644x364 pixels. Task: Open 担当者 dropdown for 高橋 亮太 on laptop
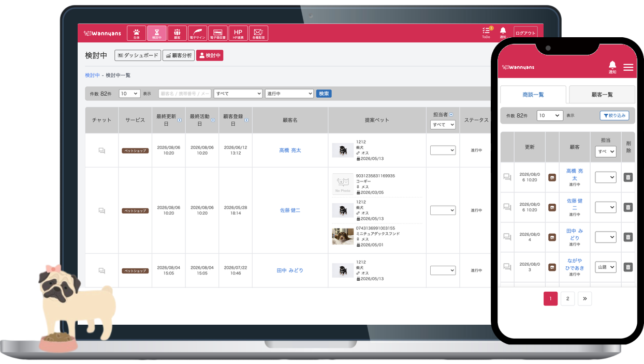443,150
